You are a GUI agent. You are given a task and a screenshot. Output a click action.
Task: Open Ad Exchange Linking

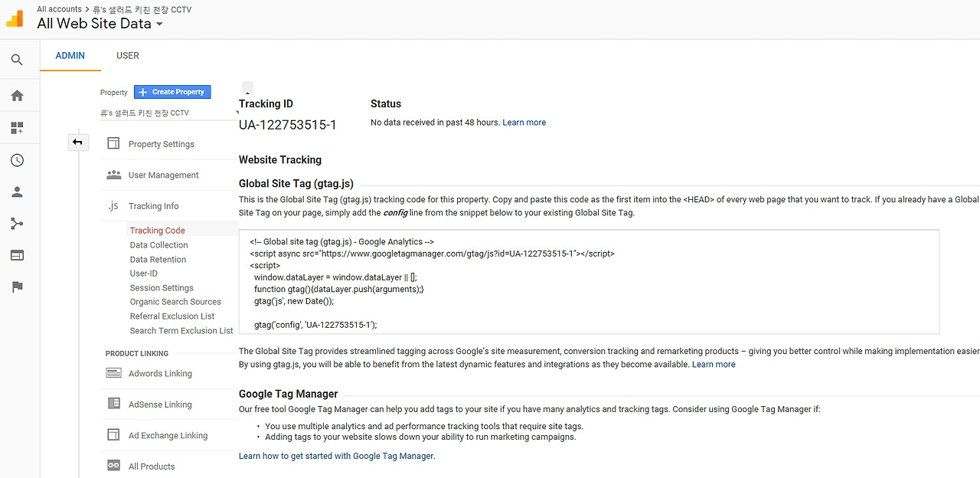168,436
